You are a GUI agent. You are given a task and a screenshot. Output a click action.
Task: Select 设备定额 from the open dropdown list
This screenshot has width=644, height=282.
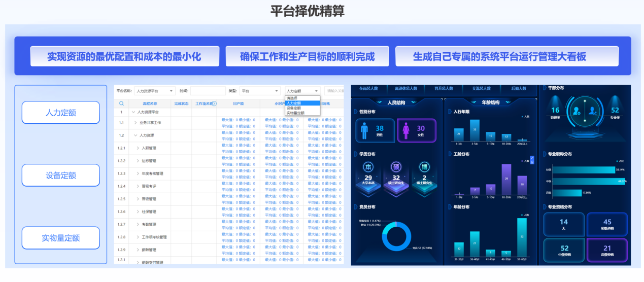coord(294,108)
